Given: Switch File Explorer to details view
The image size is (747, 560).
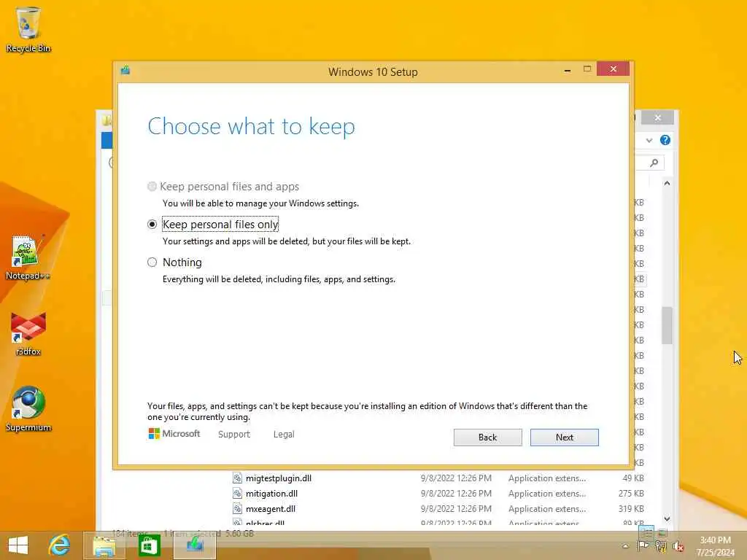Looking at the screenshot, I should click(646, 532).
